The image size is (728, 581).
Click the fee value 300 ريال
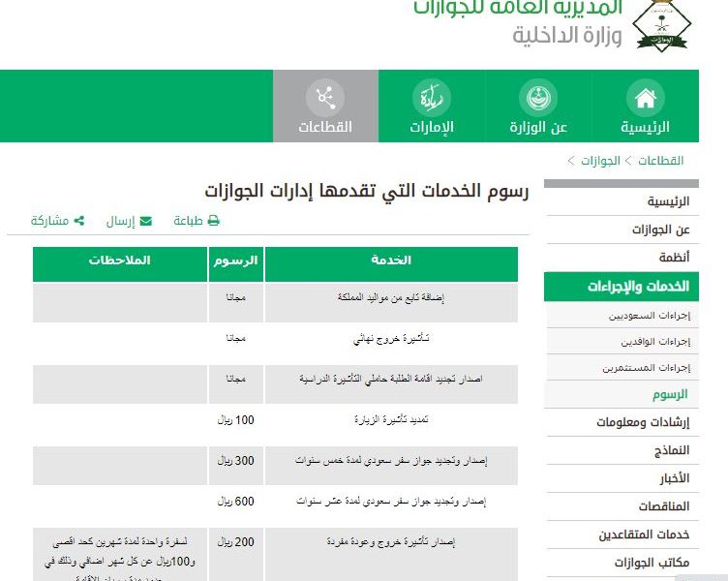[x=236, y=461]
